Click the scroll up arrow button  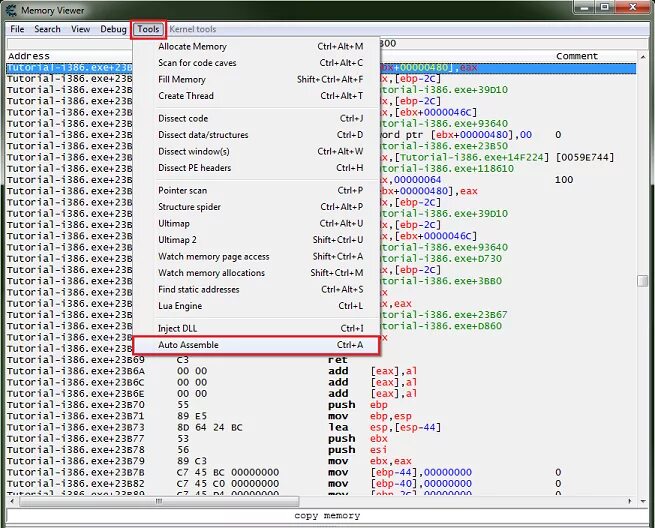[x=642, y=56]
